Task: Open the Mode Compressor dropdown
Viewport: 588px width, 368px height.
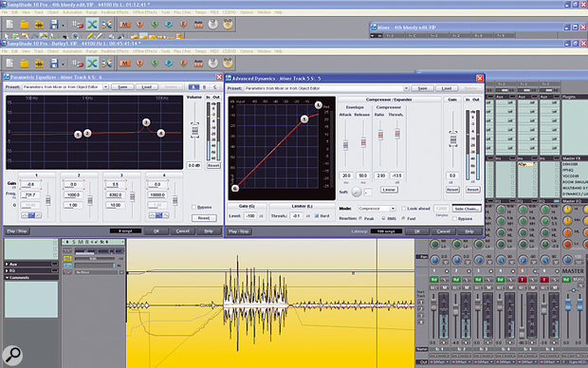Action: pos(393,209)
